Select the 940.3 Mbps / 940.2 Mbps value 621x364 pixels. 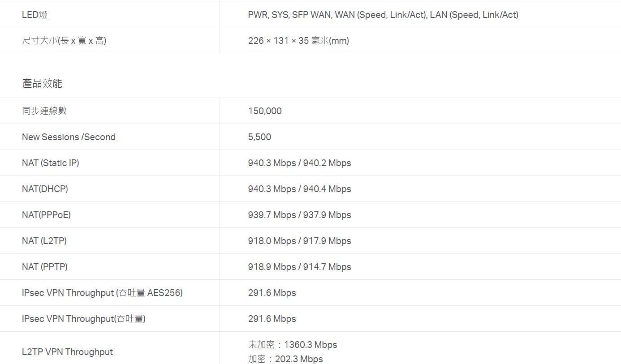299,163
